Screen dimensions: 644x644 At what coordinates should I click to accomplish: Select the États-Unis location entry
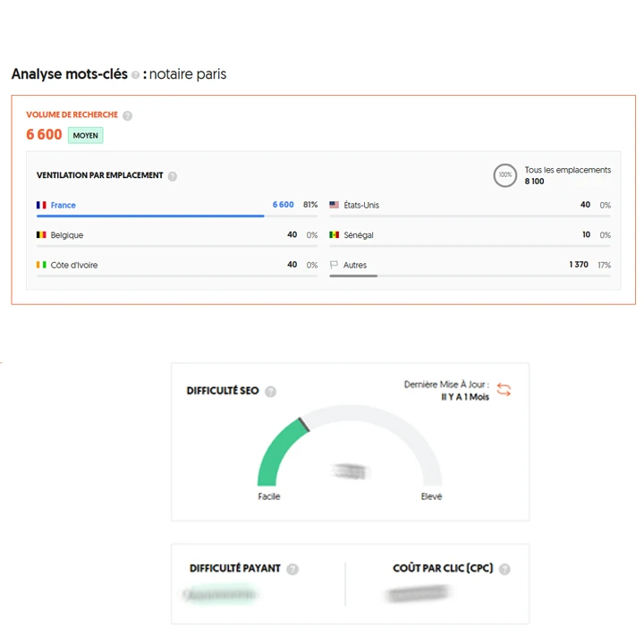[x=361, y=206]
